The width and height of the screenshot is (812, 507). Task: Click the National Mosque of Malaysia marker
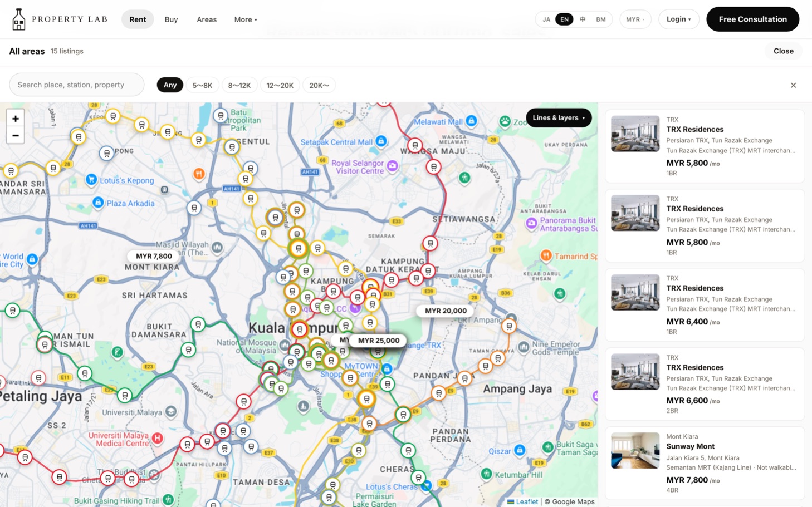[x=285, y=346]
